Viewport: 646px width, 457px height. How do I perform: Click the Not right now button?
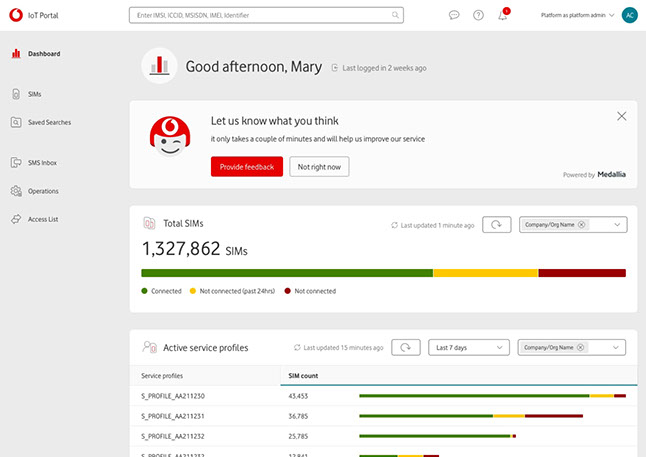tap(319, 167)
